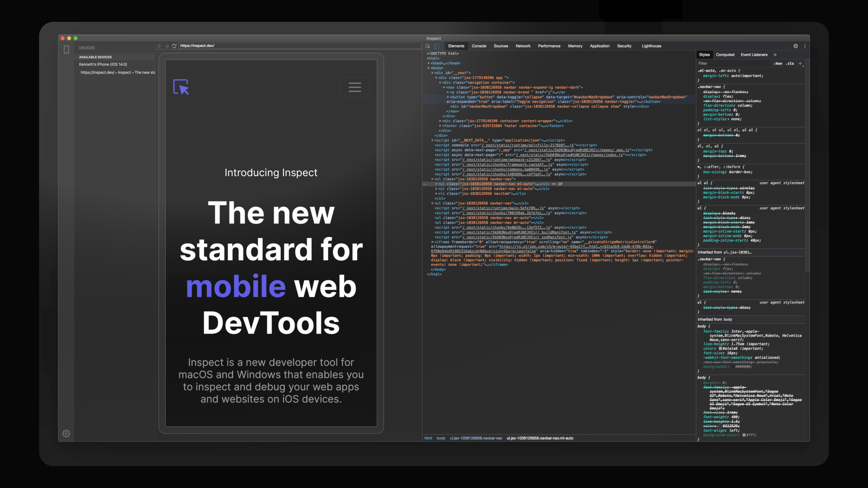Click the bottom breadcrumb html element

(x=428, y=438)
